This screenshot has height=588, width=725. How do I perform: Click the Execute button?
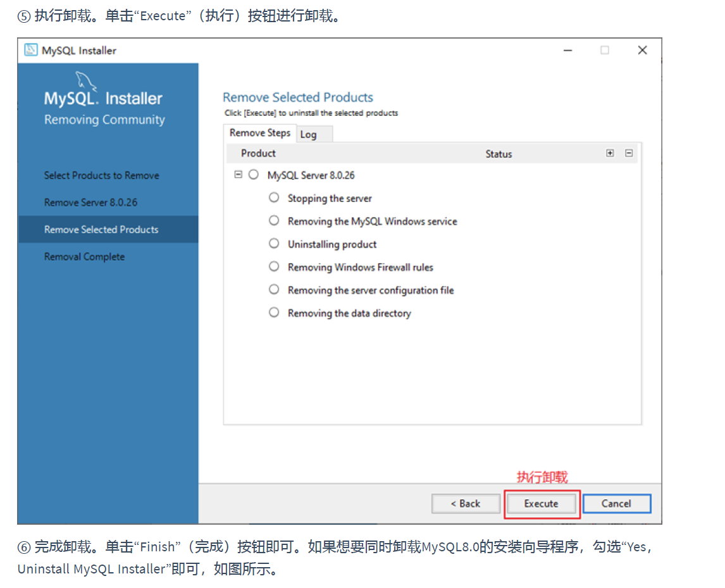click(542, 503)
